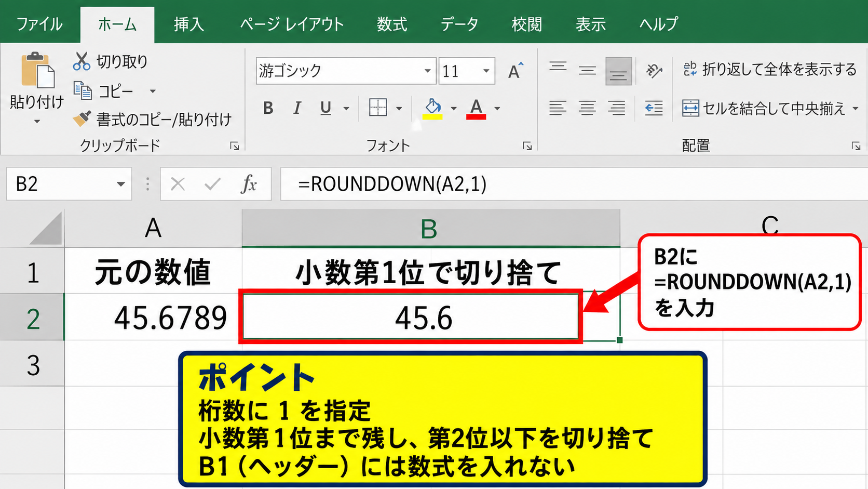
Task: Open the Name Box dropdown arrow
Action: tap(120, 184)
